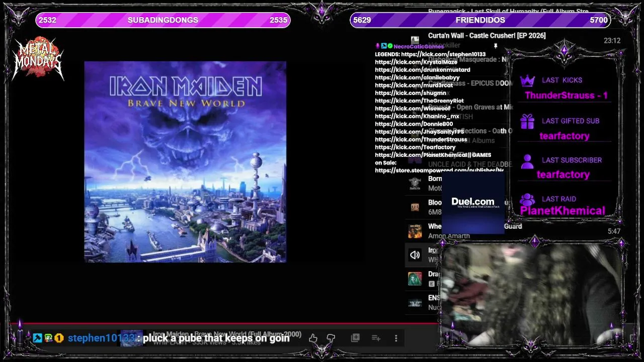
Task: Click the Duel.com sponsor banner
Action: [x=473, y=203]
